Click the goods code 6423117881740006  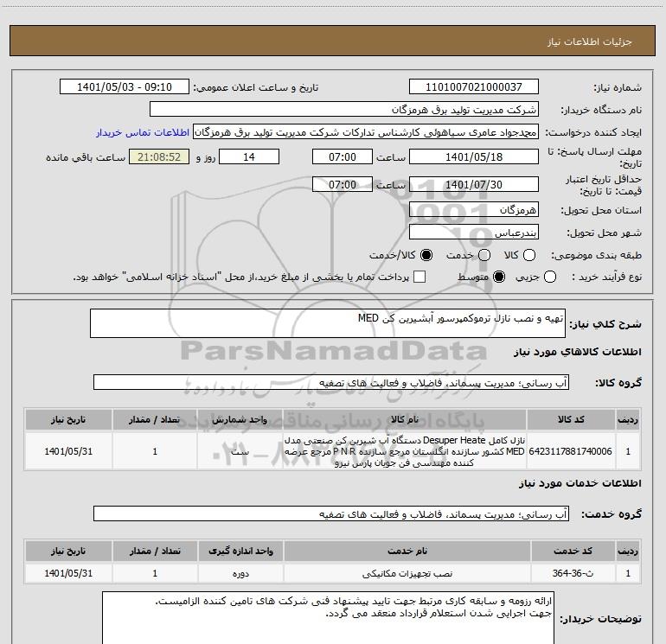pyautogui.click(x=571, y=451)
